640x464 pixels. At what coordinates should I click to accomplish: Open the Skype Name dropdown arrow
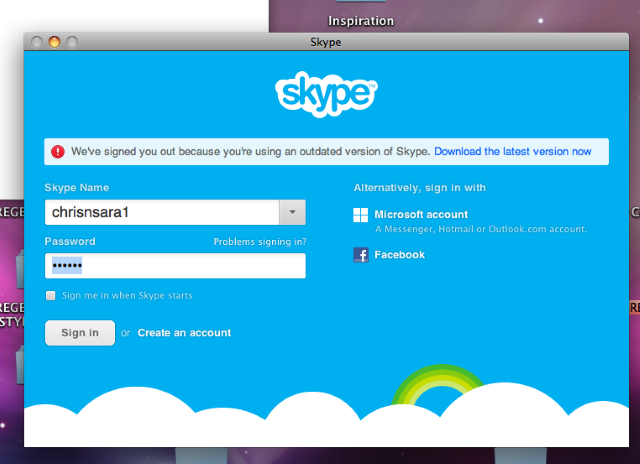tap(292, 212)
